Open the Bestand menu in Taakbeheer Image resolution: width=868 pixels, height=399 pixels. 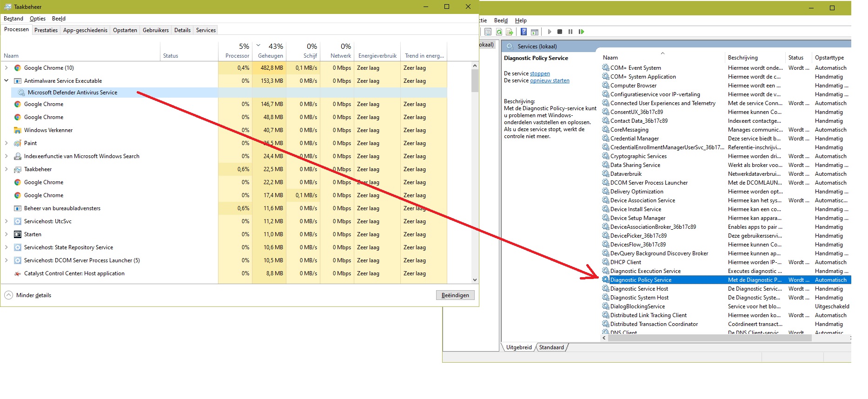point(13,19)
